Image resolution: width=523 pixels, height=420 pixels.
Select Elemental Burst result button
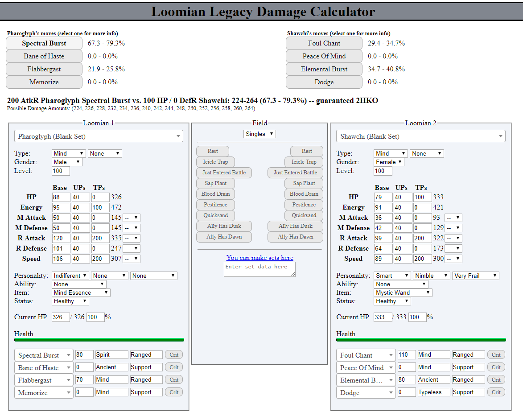(x=324, y=69)
